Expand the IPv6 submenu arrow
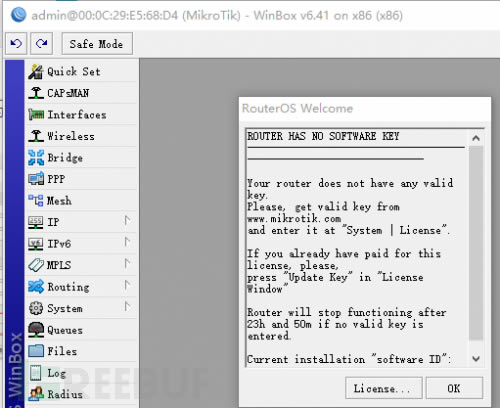 (127, 242)
